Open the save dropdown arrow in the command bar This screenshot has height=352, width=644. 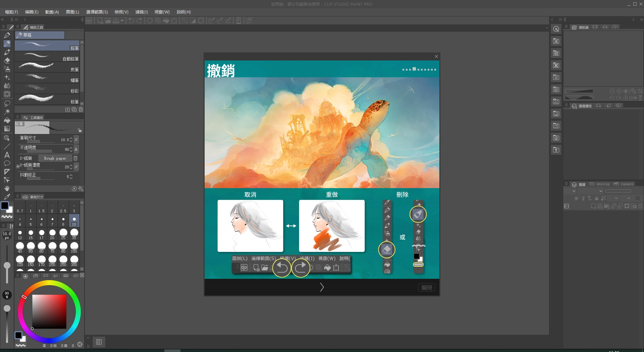coord(122,20)
